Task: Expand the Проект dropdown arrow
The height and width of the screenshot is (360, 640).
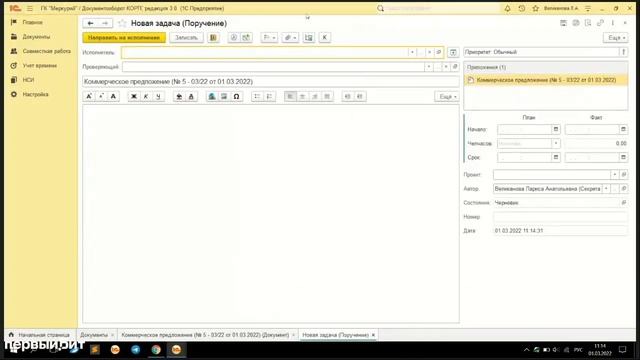Action: pos(614,175)
